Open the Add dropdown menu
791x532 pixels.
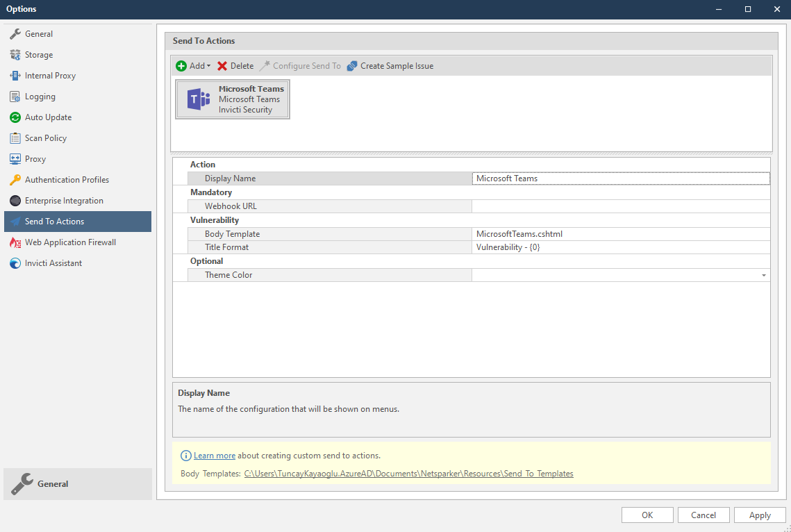coord(193,65)
